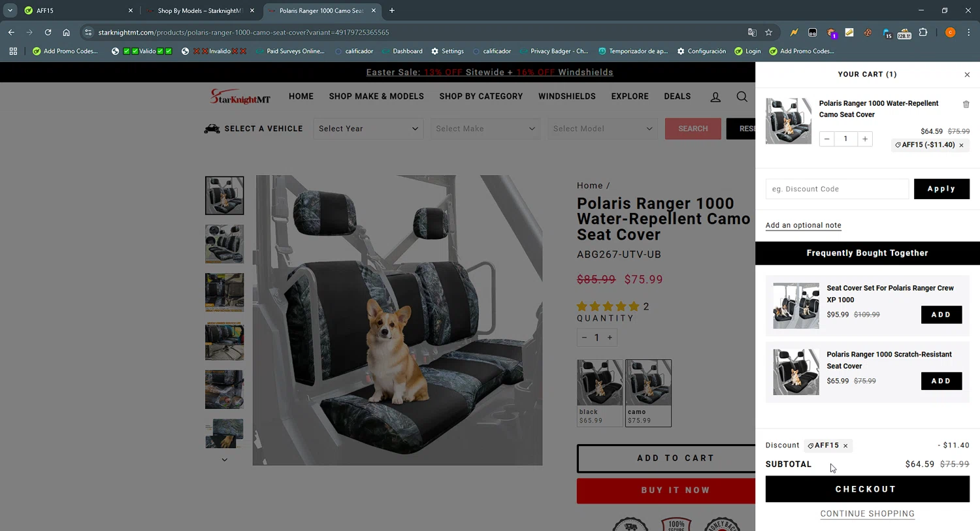Open the Privacy Badger bookmark
Image resolution: width=980 pixels, height=531 pixels.
554,51
